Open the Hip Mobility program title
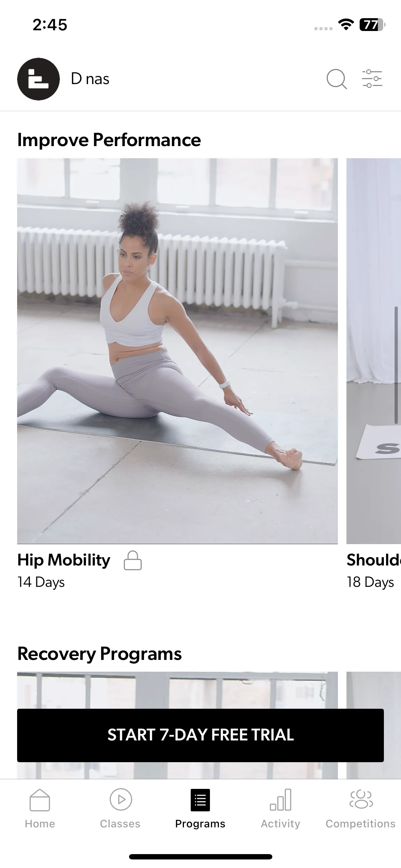Viewport: 401px width, 868px height. [64, 560]
